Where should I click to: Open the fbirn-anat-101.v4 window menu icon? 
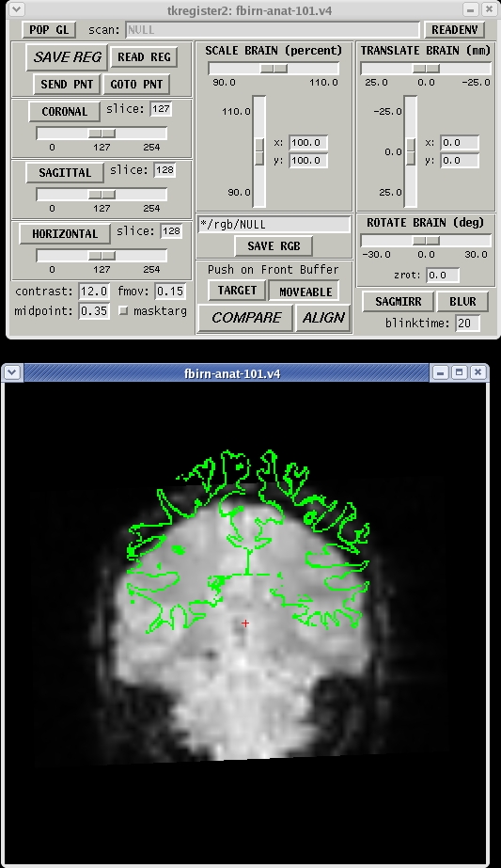click(x=11, y=372)
